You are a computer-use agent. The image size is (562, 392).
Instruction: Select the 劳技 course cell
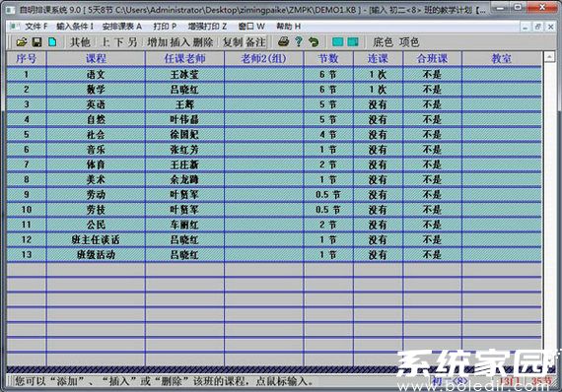(96, 210)
